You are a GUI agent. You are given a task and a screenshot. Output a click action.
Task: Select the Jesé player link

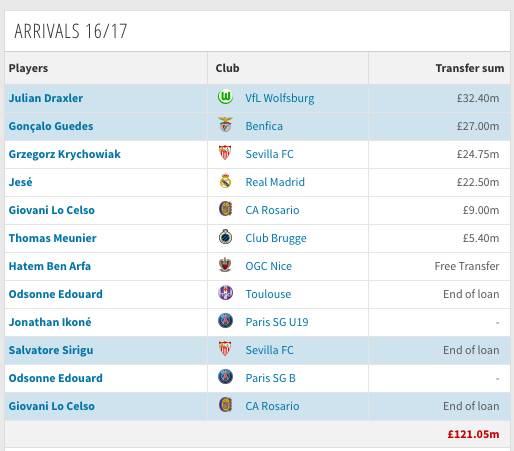21,182
